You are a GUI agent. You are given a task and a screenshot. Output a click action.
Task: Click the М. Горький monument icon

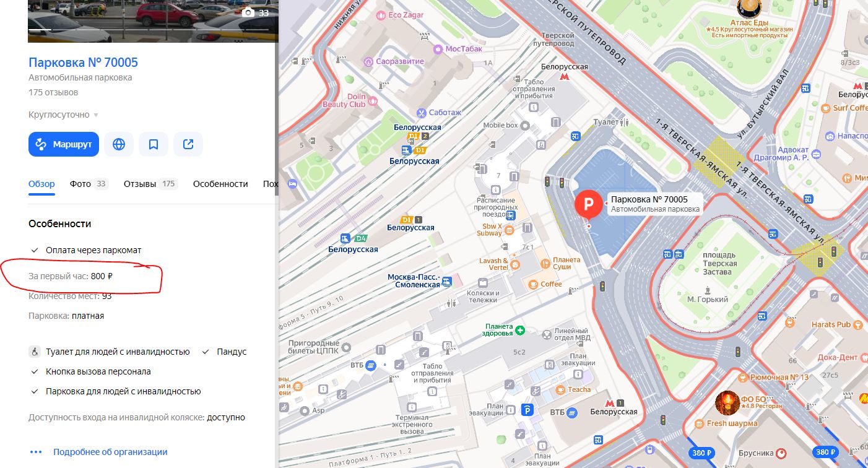(x=708, y=289)
